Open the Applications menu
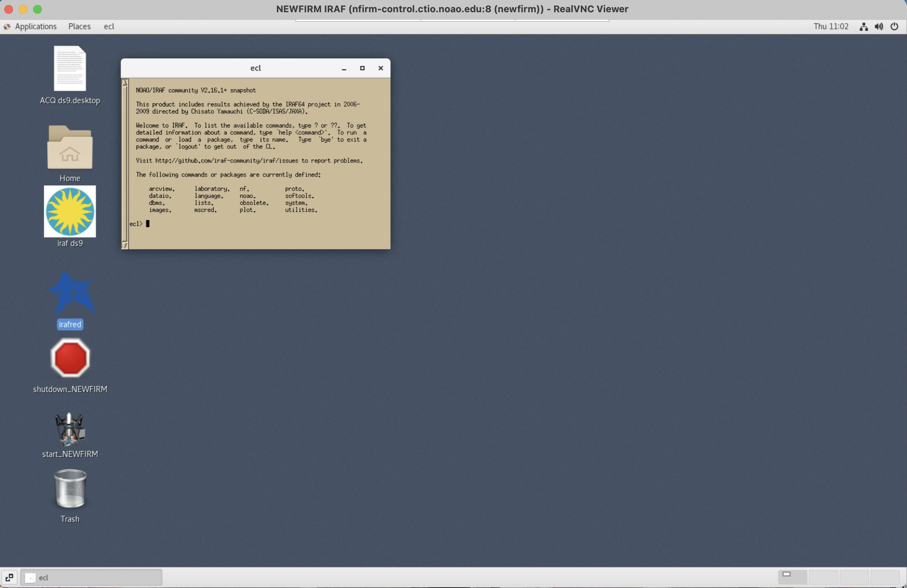The image size is (907, 588). (x=36, y=27)
